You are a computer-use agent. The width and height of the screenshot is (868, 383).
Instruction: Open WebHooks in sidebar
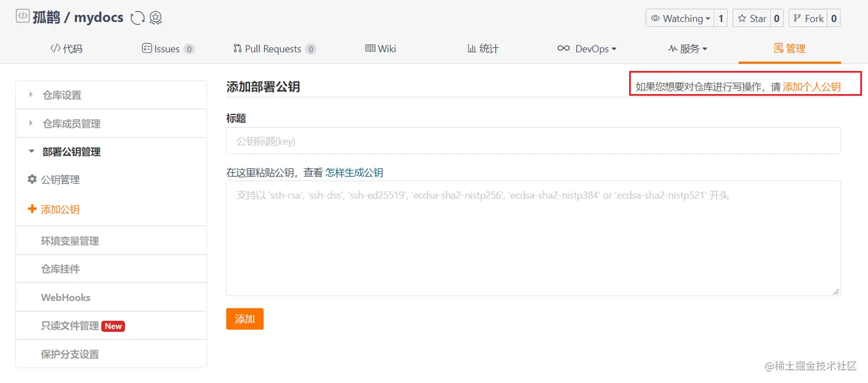[x=111, y=297]
